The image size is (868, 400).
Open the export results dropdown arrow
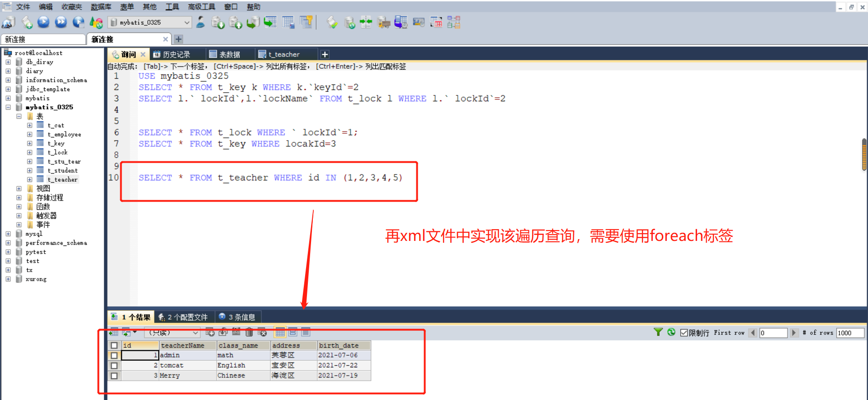point(135,332)
